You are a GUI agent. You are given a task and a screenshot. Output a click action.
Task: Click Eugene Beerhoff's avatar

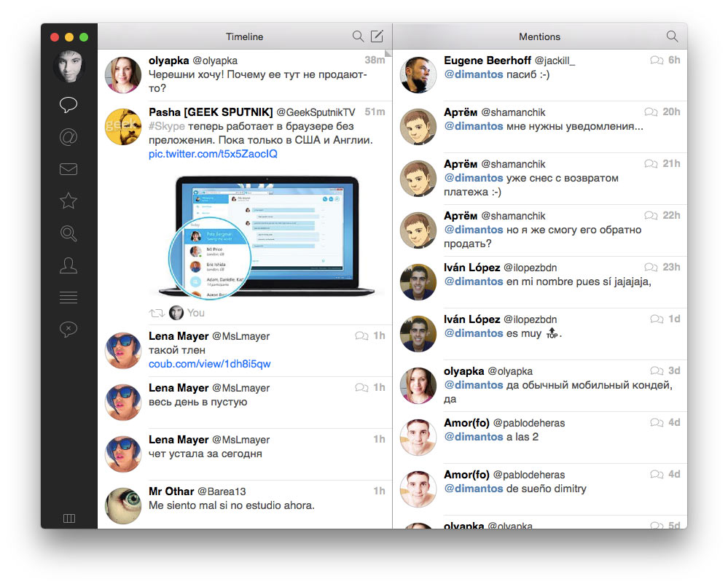point(418,75)
